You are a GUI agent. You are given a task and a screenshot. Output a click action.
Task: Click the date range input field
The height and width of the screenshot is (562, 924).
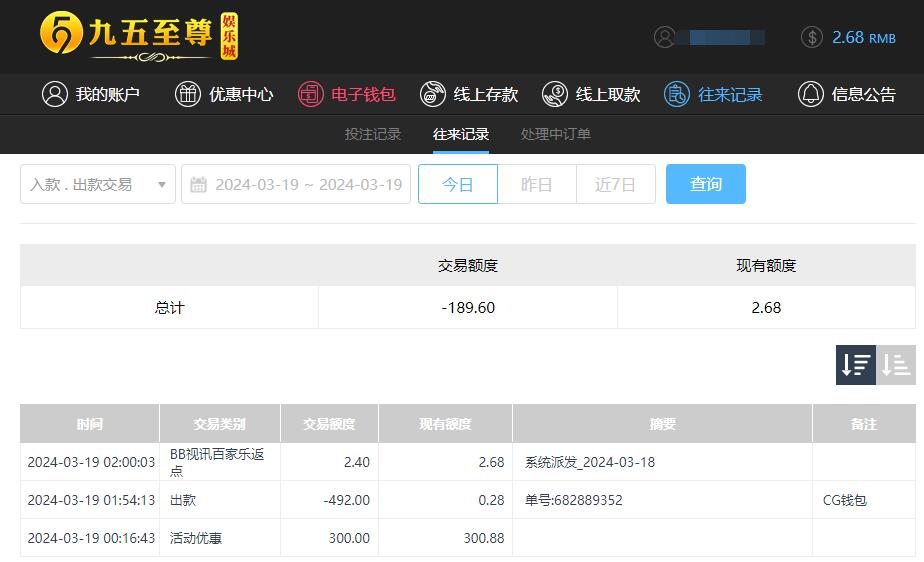coord(296,184)
